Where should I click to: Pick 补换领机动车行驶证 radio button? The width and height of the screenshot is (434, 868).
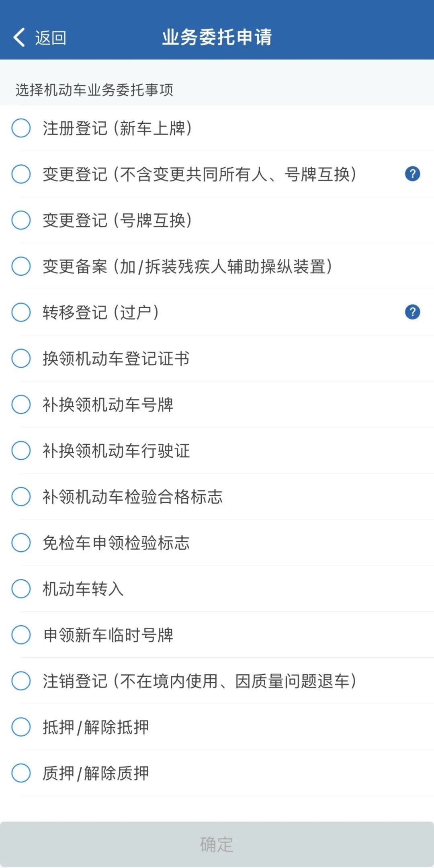tap(21, 450)
